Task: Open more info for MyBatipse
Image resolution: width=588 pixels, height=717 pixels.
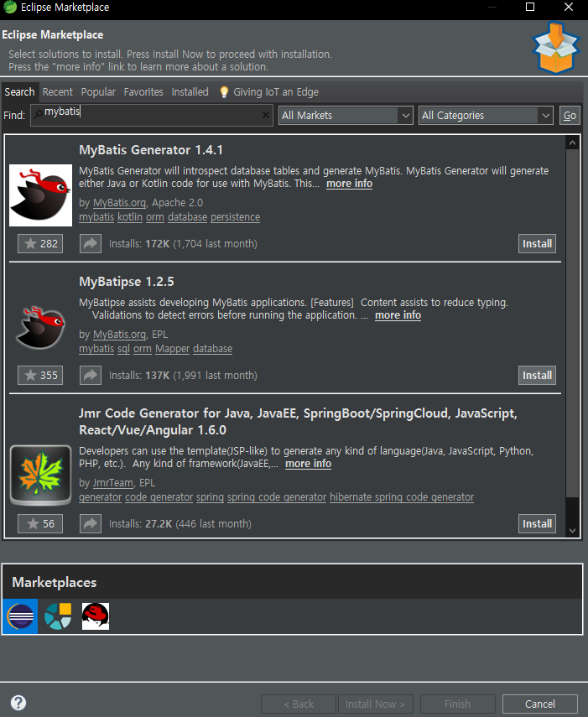Action: [x=398, y=315]
